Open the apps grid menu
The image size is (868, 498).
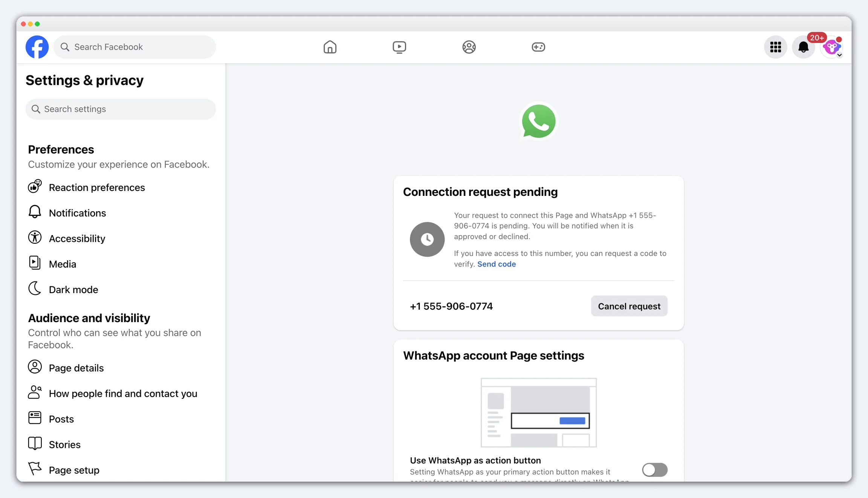coord(775,47)
